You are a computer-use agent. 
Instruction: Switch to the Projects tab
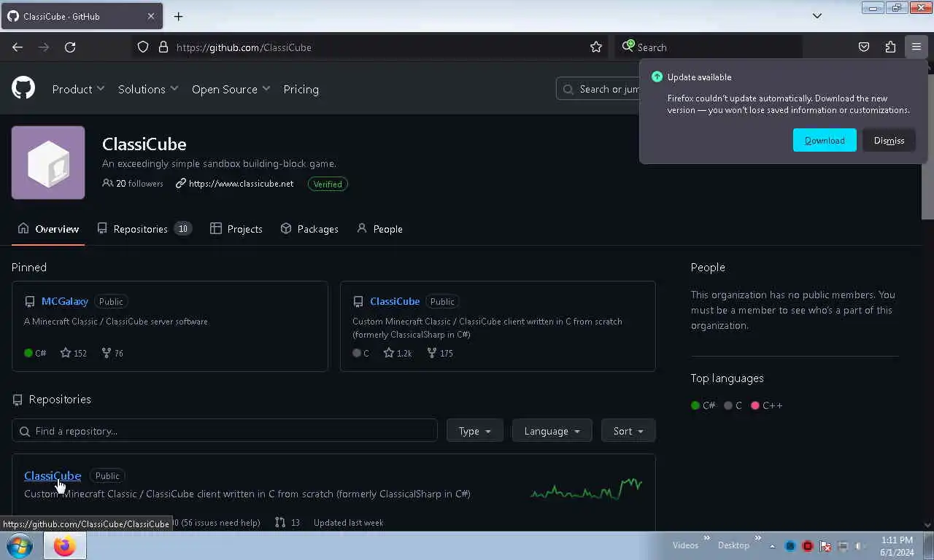pyautogui.click(x=236, y=229)
